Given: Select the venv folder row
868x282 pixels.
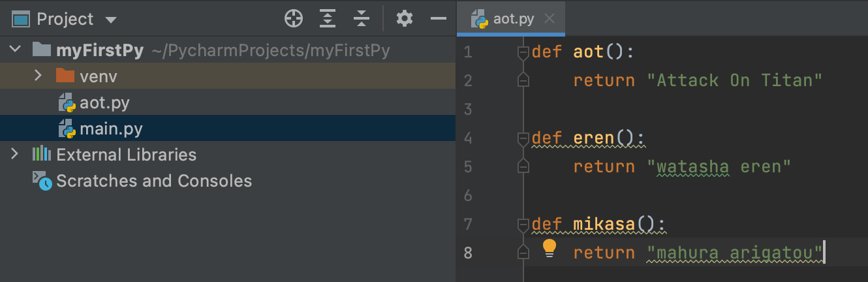Looking at the screenshot, I should [228, 76].
